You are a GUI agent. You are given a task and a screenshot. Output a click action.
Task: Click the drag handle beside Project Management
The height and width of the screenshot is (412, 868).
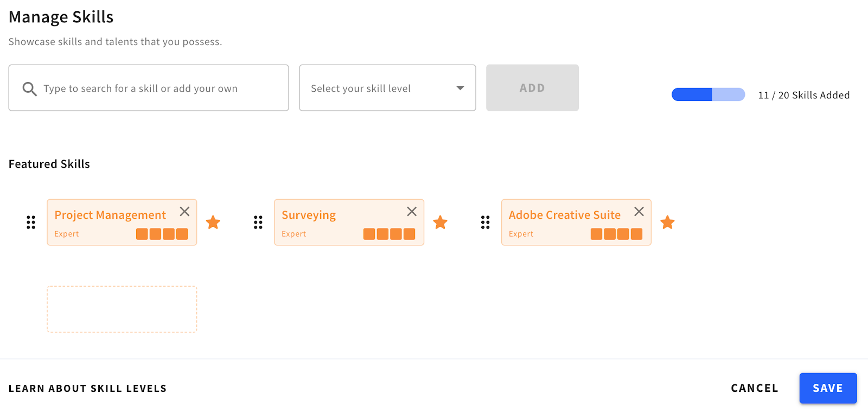pyautogui.click(x=31, y=222)
